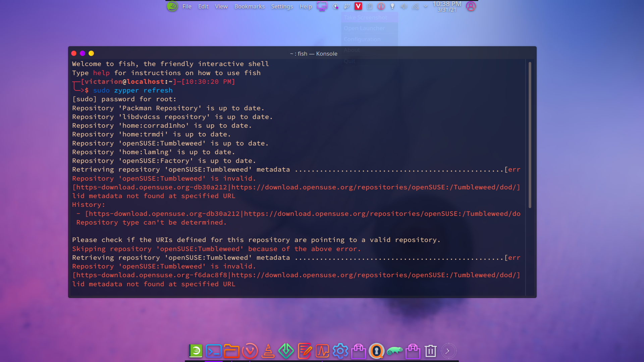Open the Settings menu
The width and height of the screenshot is (644, 362).
coord(282,6)
